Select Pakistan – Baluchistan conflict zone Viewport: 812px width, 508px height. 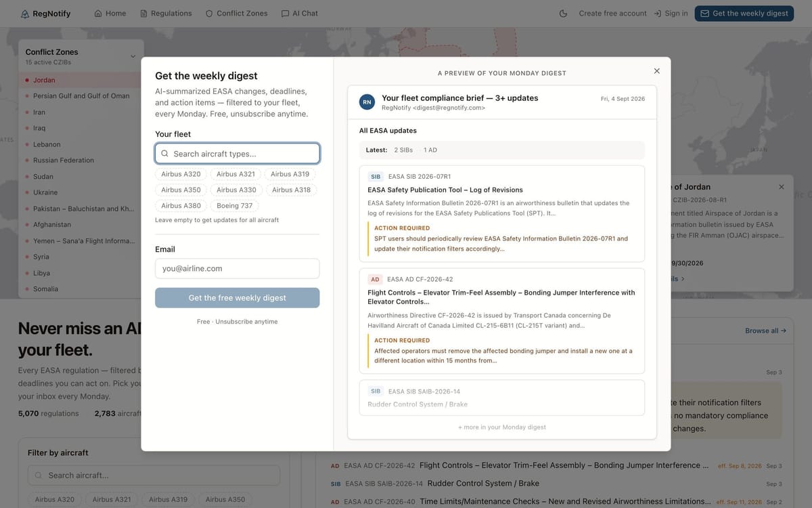(x=81, y=209)
